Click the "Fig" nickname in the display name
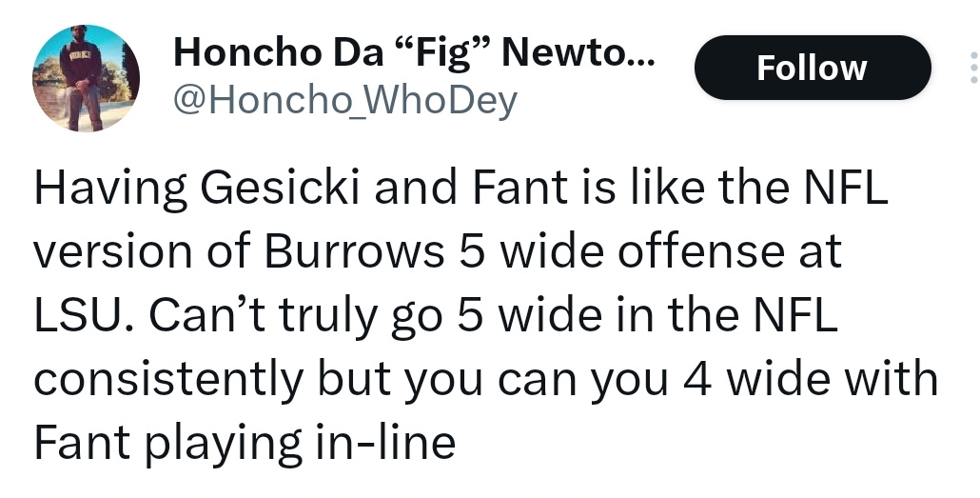 pos(443,52)
